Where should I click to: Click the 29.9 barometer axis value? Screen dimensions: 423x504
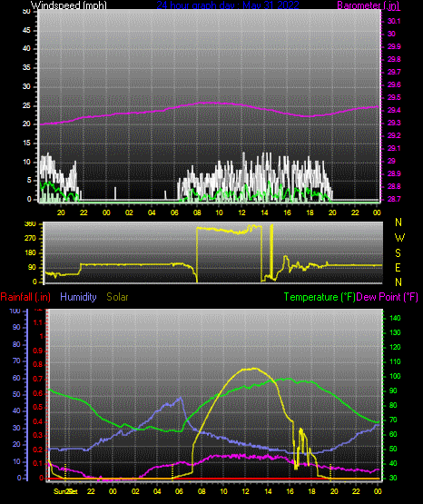tap(394, 46)
